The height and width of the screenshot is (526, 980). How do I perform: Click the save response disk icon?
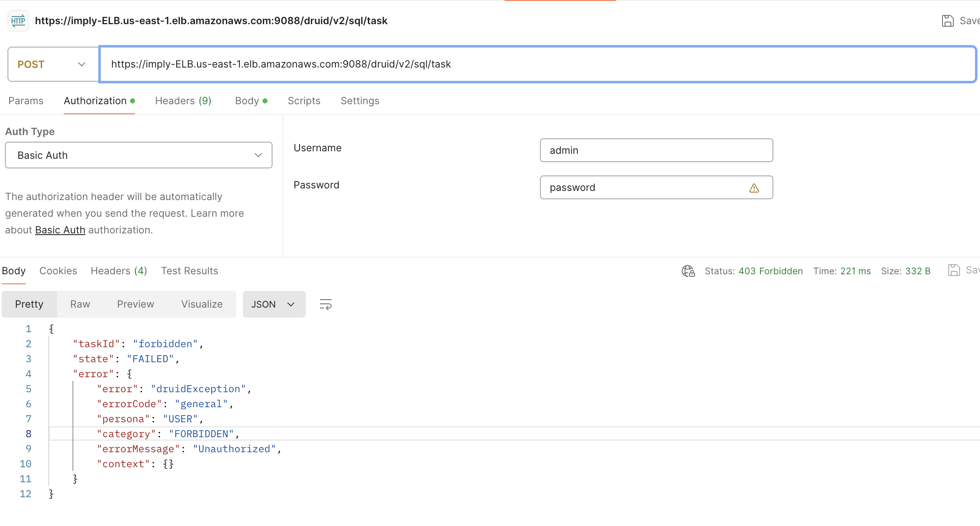[954, 271]
